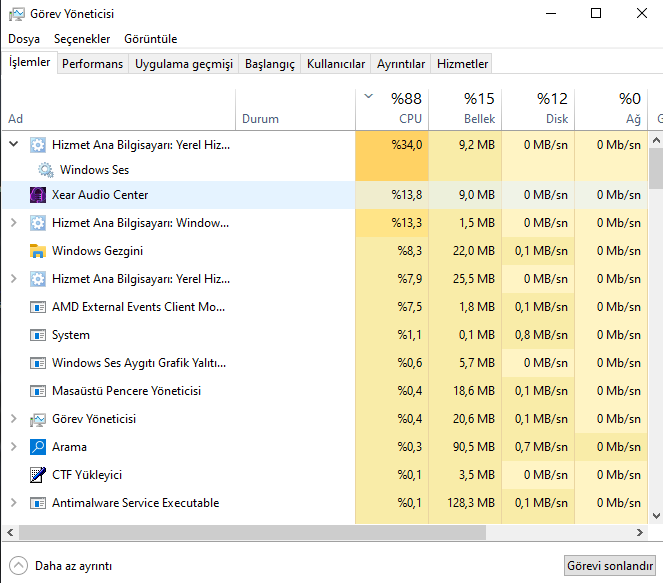Click the Windows Ses gear icon
The width and height of the screenshot is (663, 583).
pos(46,170)
